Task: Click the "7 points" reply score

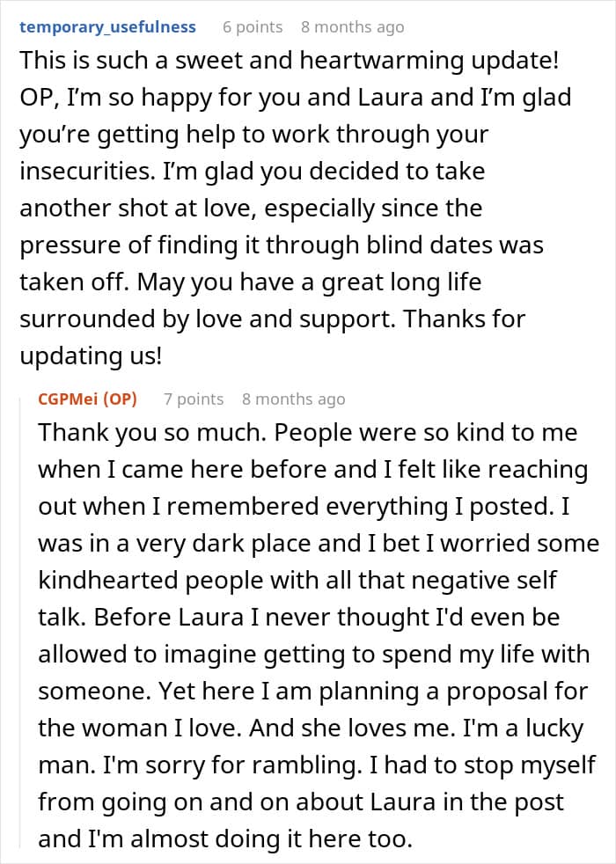Action: tap(194, 399)
